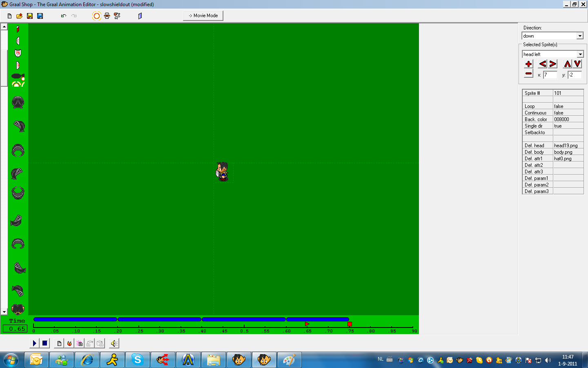Click the yellow floppy disk save icon

click(30, 16)
